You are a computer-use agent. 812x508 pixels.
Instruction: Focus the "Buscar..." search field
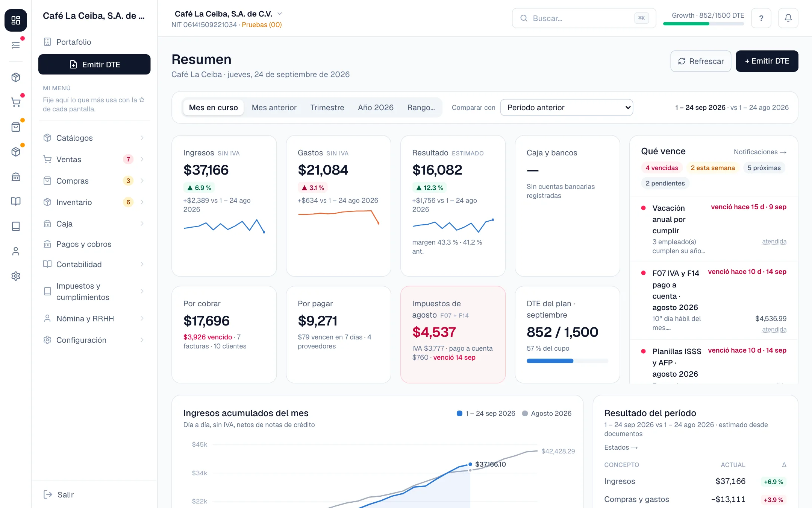click(x=584, y=18)
